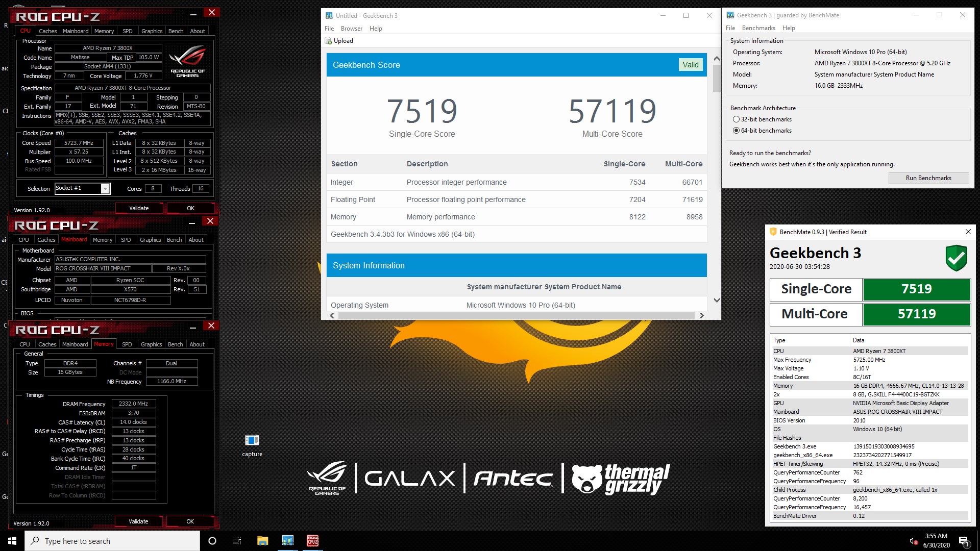Click the Floating Point results row
980x551 pixels.
click(x=517, y=199)
